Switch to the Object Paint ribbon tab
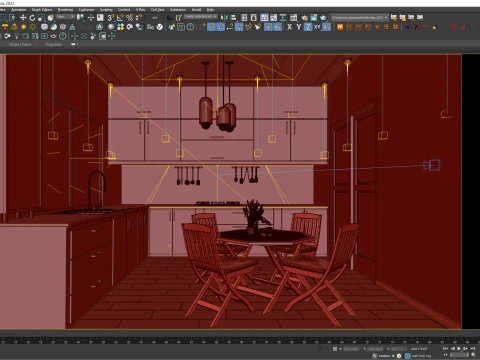This screenshot has width=480, height=360. click(x=20, y=44)
